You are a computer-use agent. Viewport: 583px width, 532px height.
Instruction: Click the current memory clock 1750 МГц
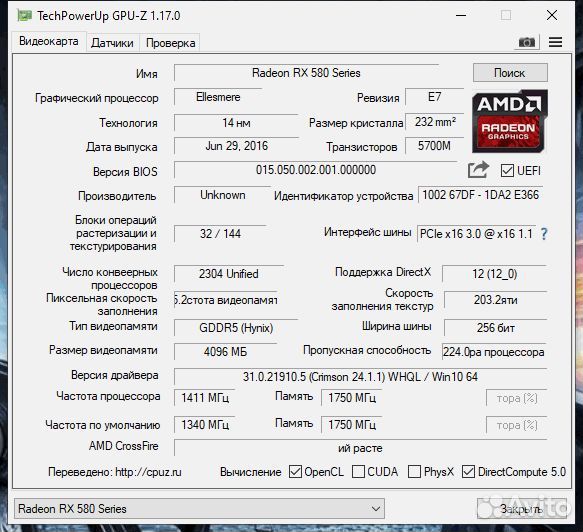[x=352, y=398]
